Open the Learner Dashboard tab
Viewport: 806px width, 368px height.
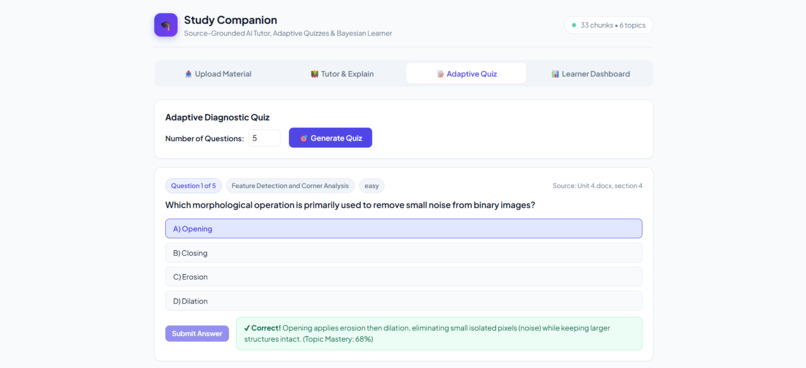pyautogui.click(x=590, y=74)
